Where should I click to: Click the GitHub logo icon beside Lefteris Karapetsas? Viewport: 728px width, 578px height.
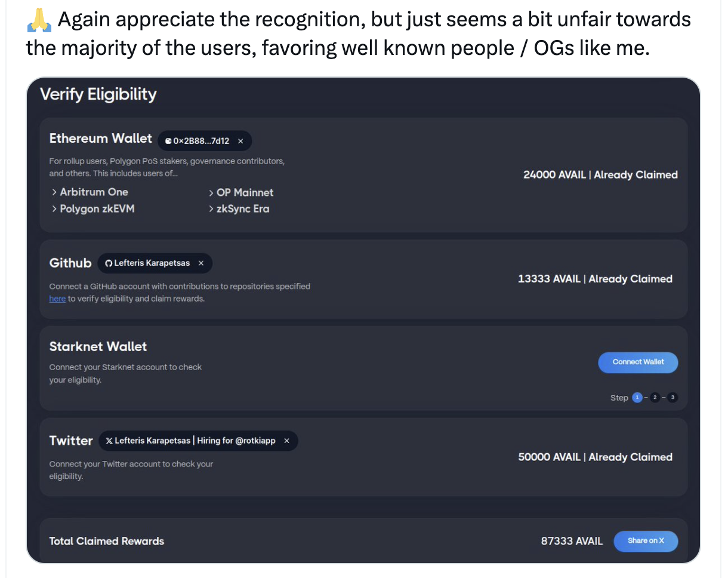tap(109, 263)
